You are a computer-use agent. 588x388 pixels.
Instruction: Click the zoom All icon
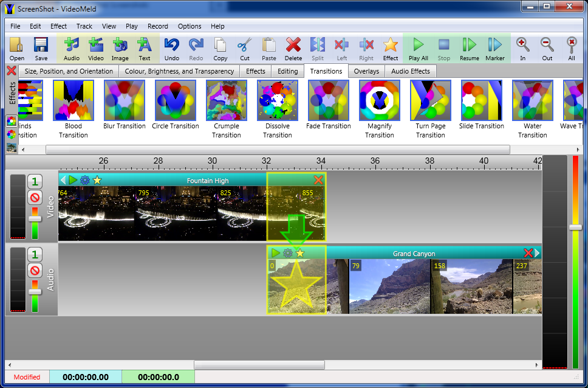pyautogui.click(x=572, y=49)
